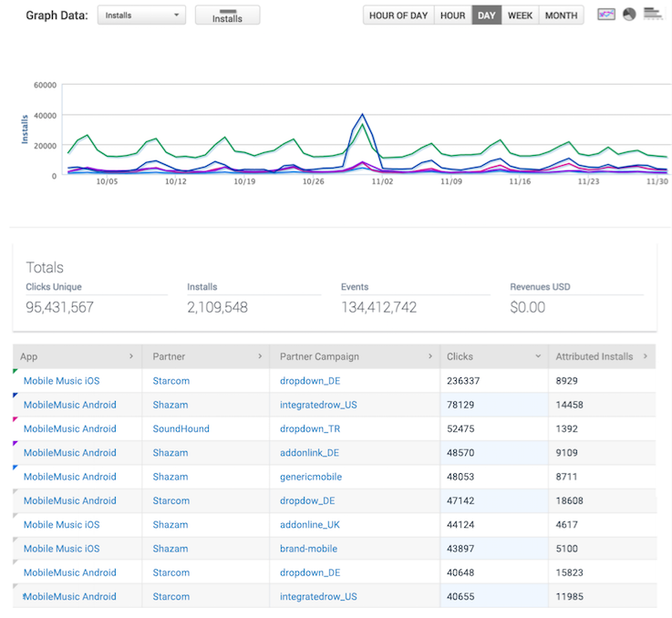Select HOUR OF DAY granularity
The width and height of the screenshot is (672, 618).
click(x=398, y=15)
